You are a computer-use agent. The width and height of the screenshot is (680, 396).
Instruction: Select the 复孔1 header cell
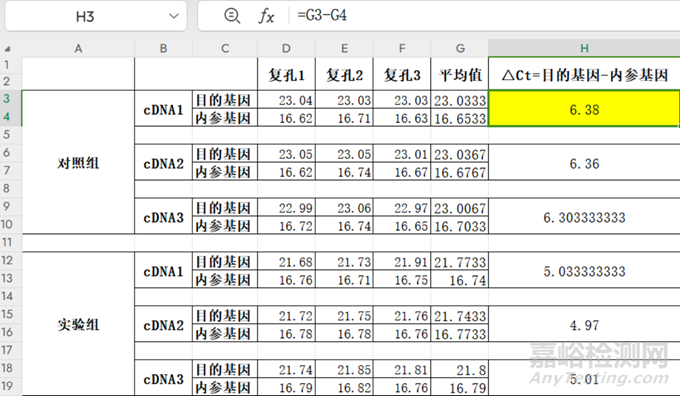coord(286,75)
